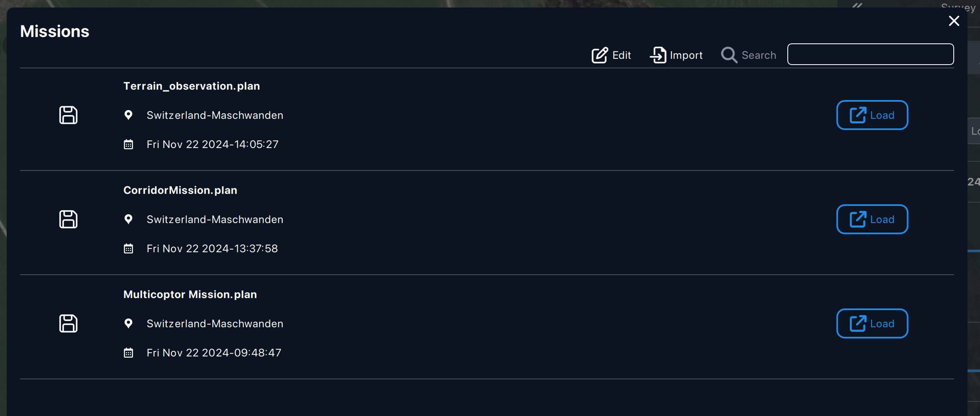Click the calendar icon for CorridorMission.plan
Viewport: 980px width, 416px height.
[128, 249]
